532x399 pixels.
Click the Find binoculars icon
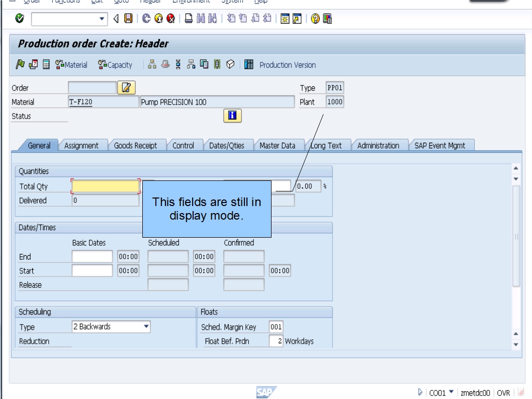click(201, 18)
